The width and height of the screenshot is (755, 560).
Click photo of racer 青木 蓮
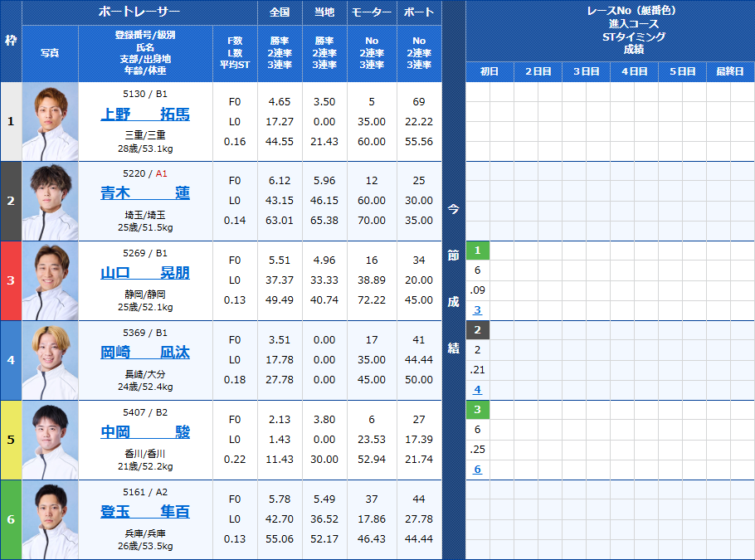tap(50, 202)
